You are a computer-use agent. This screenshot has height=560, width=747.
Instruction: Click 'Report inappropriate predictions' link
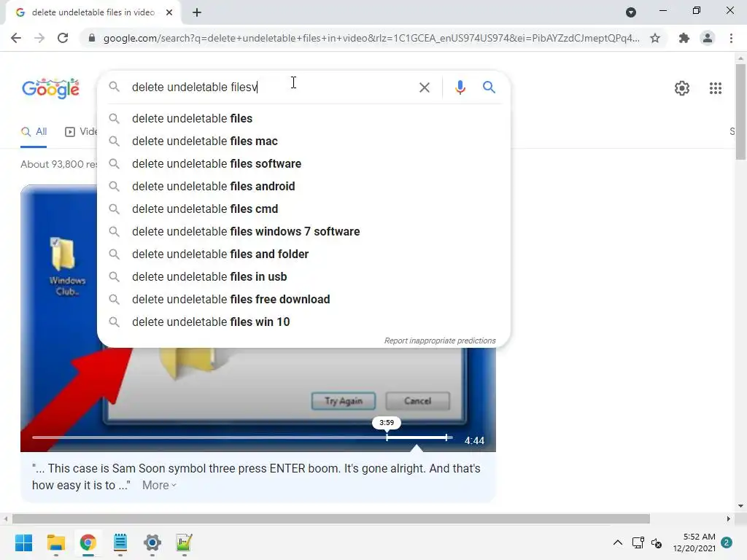440,341
